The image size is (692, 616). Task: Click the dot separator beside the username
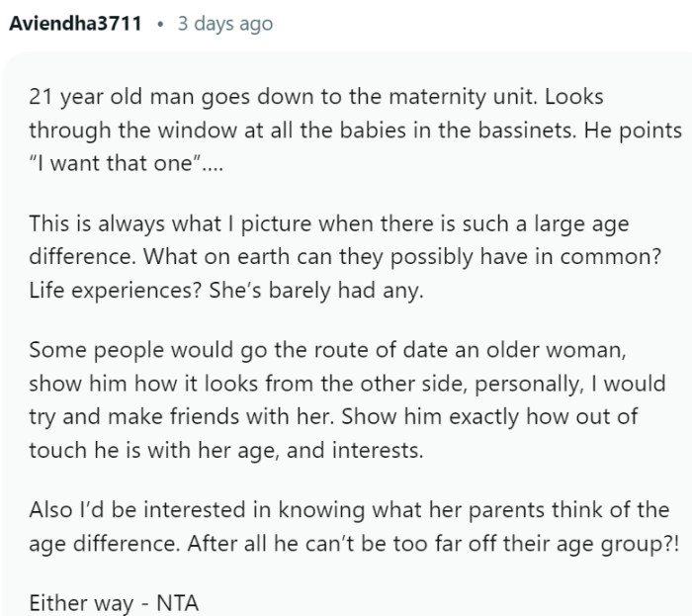tap(160, 24)
